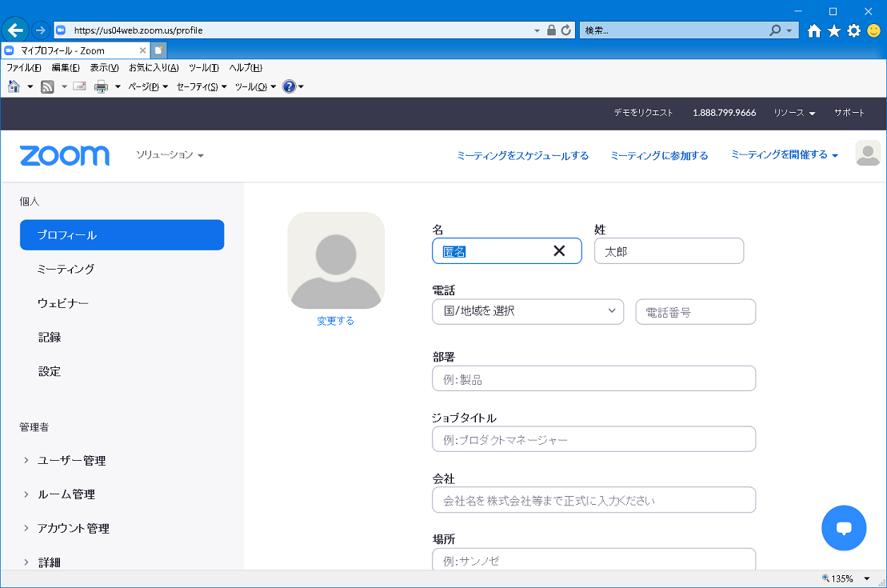This screenshot has width=887, height=588.
Task: Click ミーティングに参加する link
Action: pos(659,155)
